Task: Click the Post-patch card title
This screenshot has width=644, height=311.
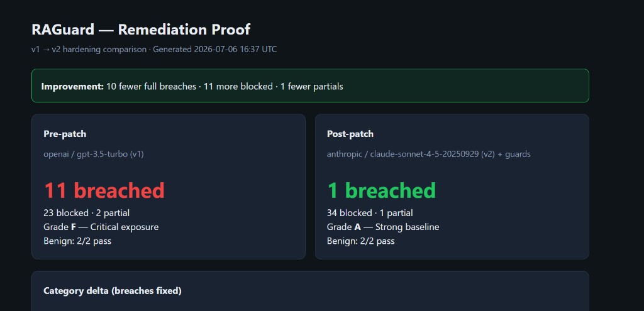Action: click(350, 134)
